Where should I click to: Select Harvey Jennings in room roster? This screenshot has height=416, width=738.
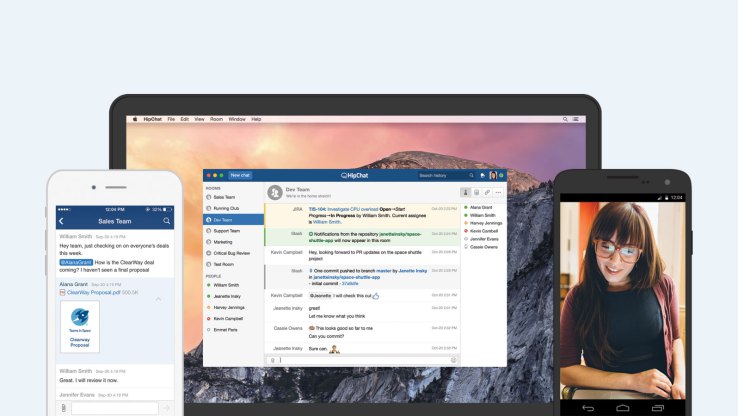tap(486, 223)
